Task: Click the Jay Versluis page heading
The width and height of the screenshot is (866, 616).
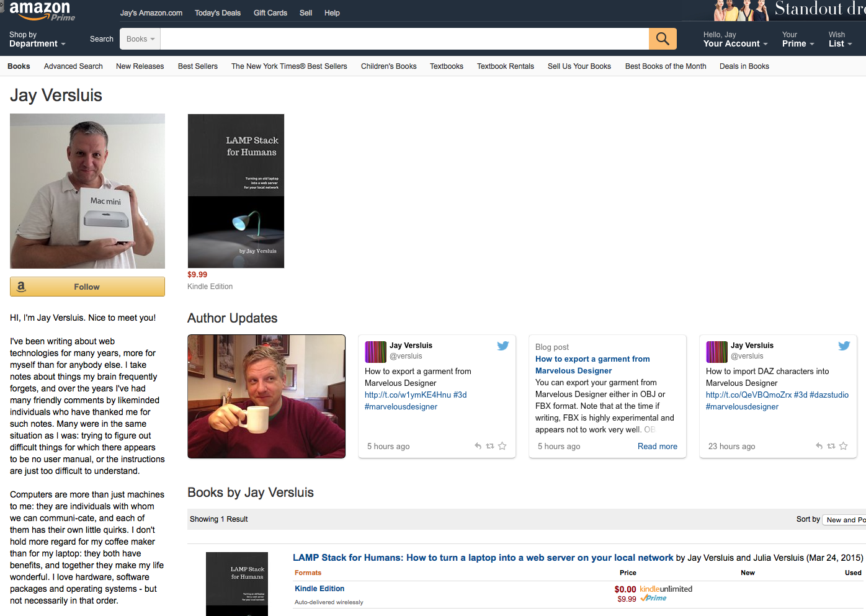Action: pos(56,96)
